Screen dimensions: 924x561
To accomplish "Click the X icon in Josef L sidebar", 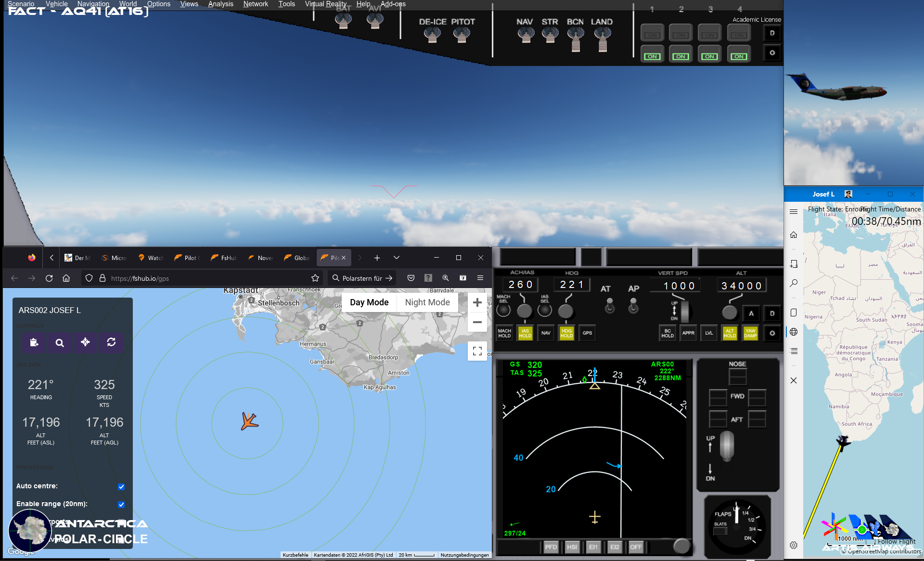I will 794,380.
